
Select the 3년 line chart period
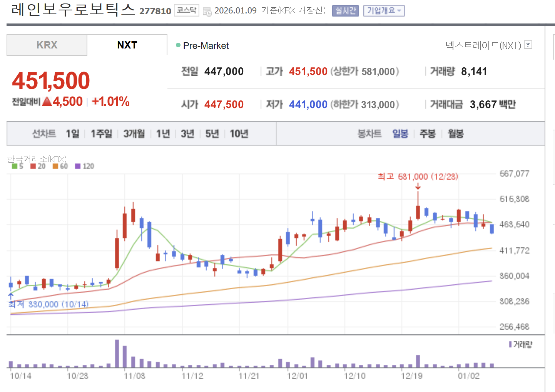[187, 133]
